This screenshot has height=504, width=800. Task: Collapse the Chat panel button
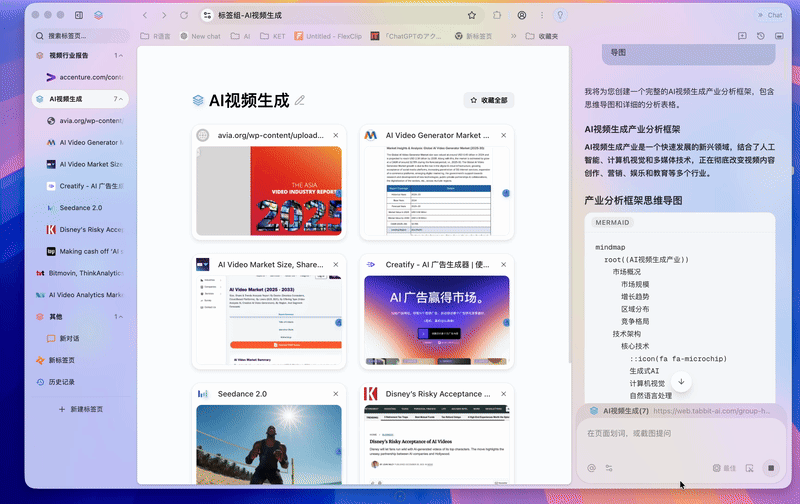pos(770,15)
